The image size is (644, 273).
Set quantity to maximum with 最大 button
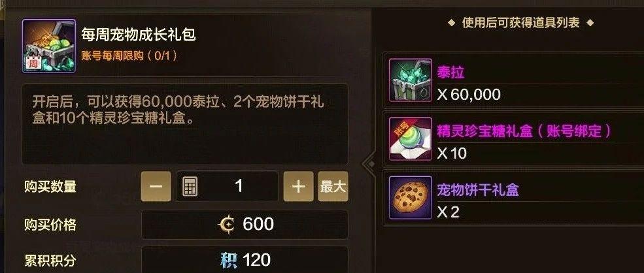click(x=333, y=186)
